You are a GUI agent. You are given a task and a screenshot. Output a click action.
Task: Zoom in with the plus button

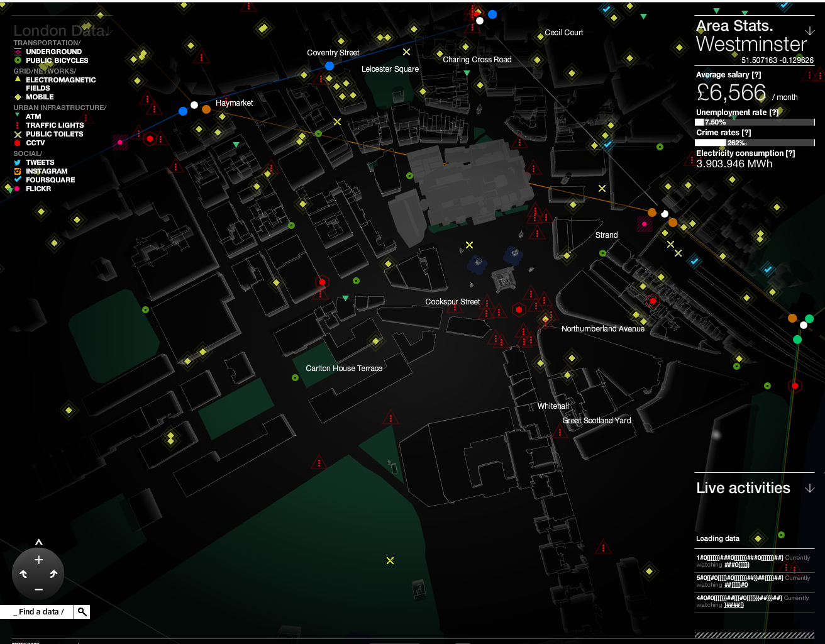(x=38, y=560)
